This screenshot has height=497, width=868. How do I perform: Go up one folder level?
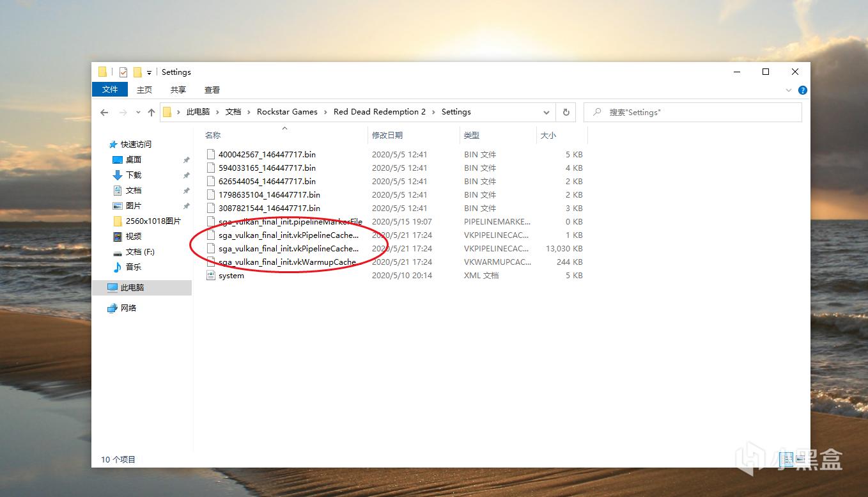click(x=151, y=112)
